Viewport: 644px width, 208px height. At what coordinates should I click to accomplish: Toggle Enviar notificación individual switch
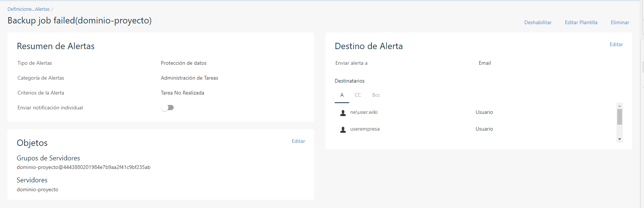(167, 108)
